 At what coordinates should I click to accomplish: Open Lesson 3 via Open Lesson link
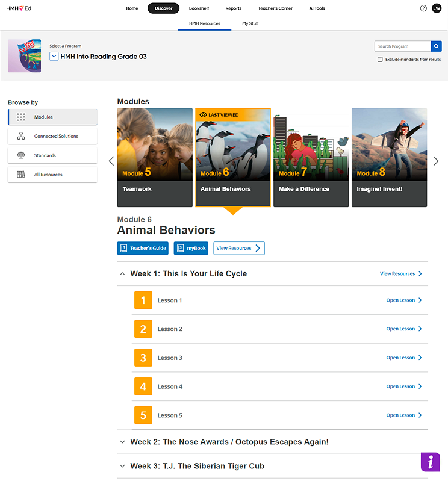point(404,358)
